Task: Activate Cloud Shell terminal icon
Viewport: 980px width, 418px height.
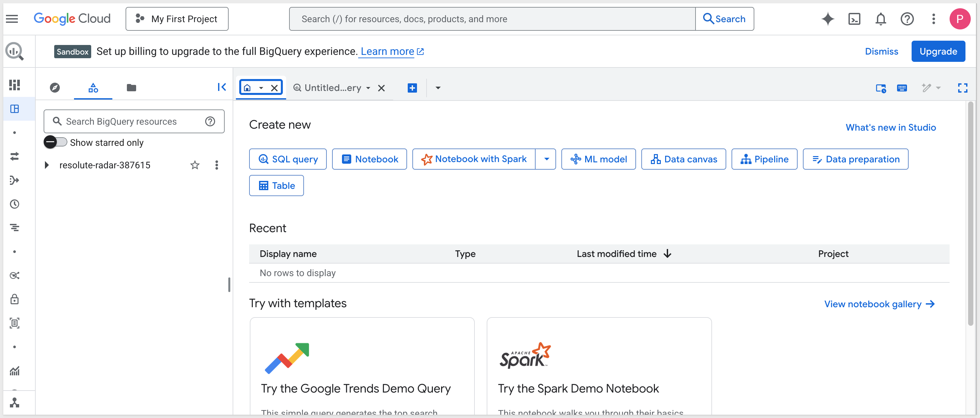Action: tap(854, 19)
